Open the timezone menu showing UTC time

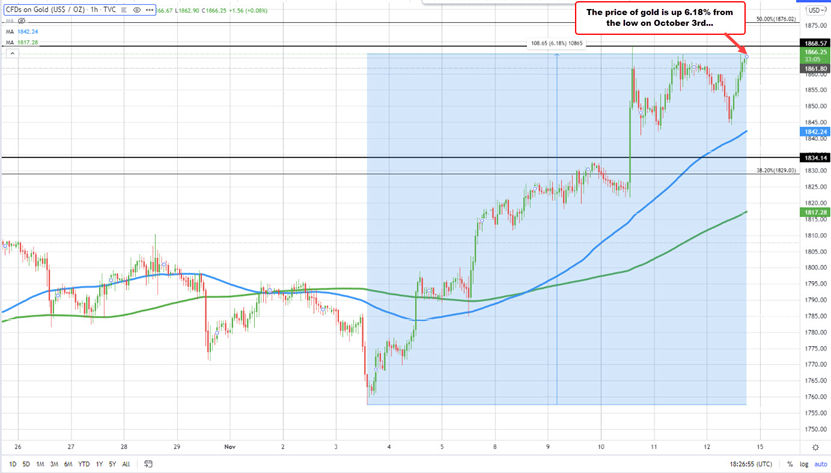(749, 464)
